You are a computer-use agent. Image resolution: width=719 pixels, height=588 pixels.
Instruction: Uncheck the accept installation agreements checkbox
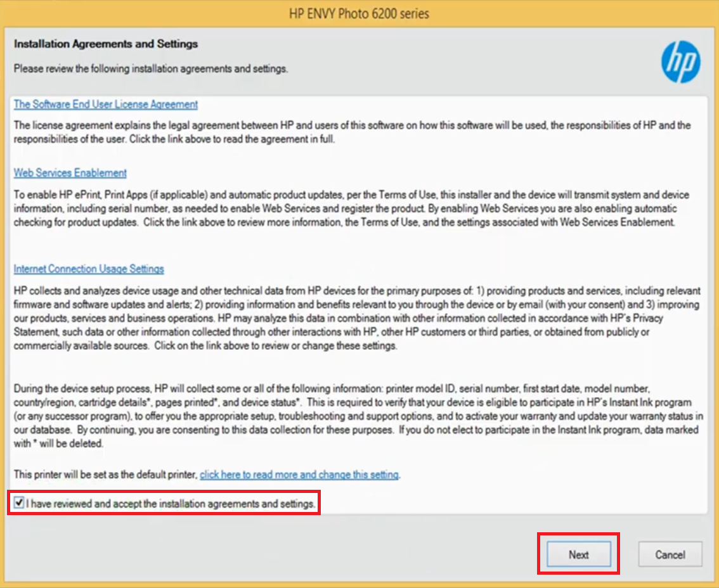click(19, 502)
